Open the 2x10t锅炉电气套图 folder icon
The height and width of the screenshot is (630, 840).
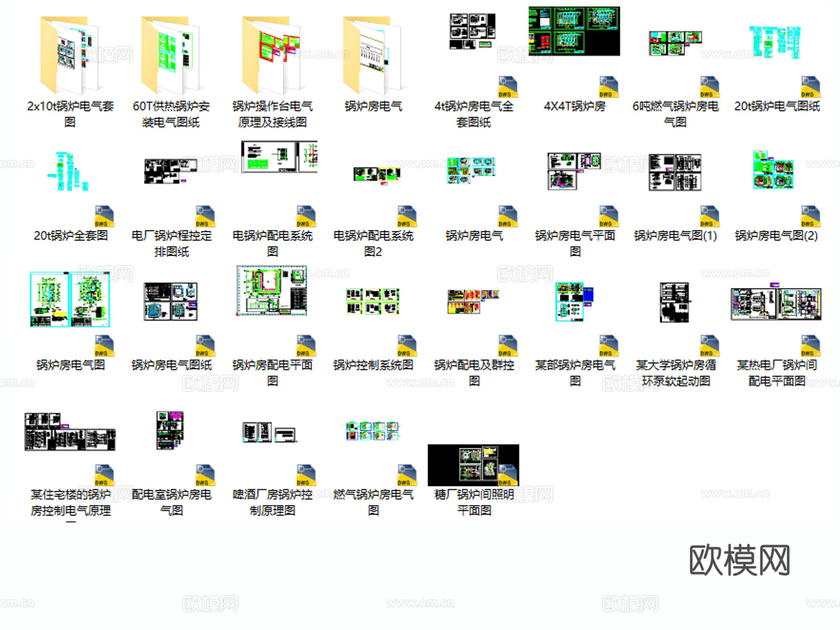(70, 55)
